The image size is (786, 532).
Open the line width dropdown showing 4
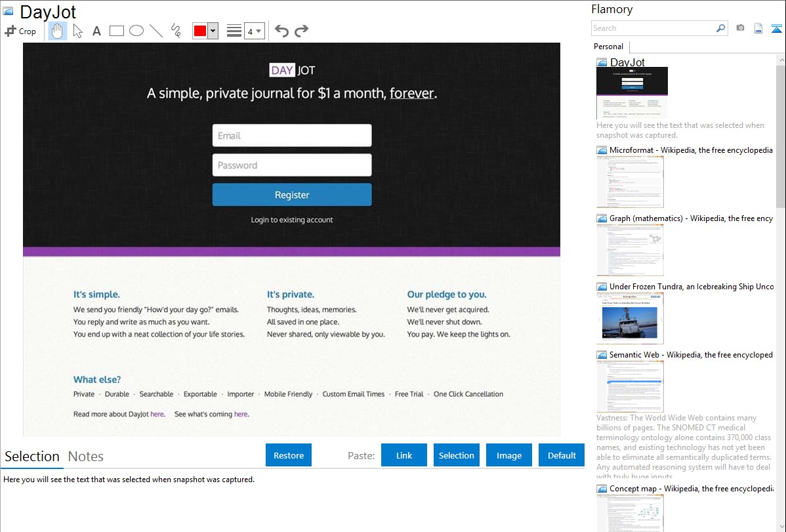click(x=255, y=31)
